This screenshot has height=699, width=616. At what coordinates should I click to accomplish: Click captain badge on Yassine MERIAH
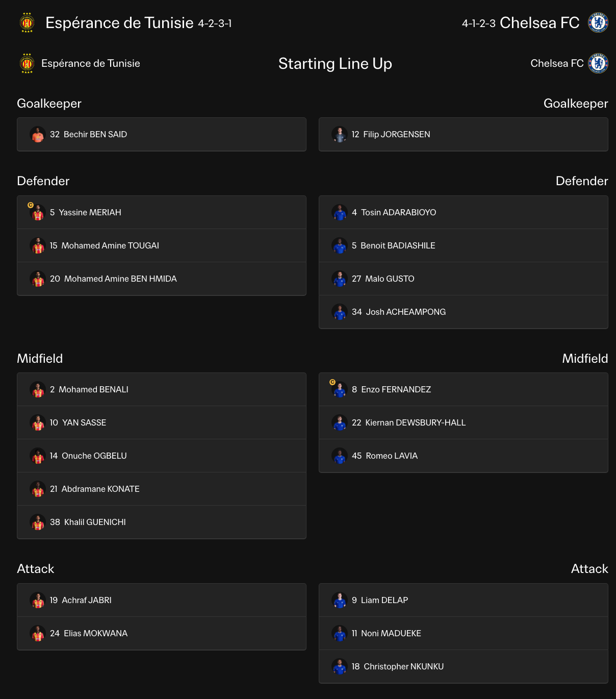point(31,205)
